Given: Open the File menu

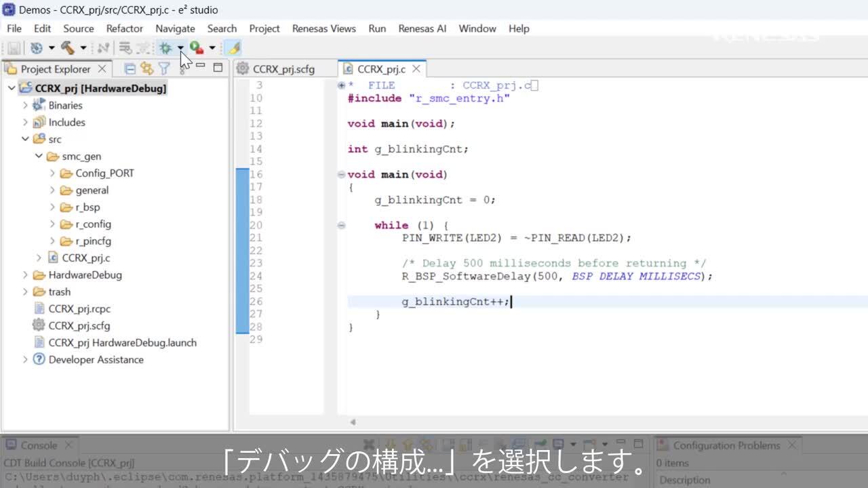Looking at the screenshot, I should point(14,28).
